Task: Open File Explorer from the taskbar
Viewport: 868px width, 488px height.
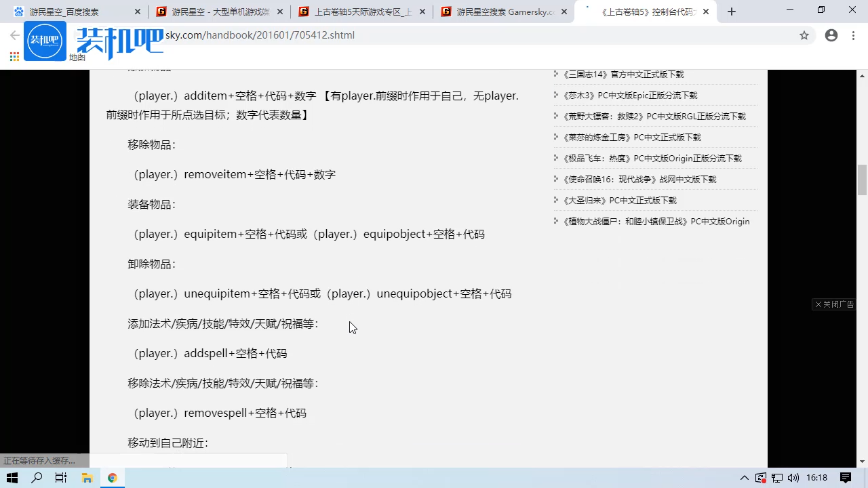Action: pyautogui.click(x=87, y=478)
